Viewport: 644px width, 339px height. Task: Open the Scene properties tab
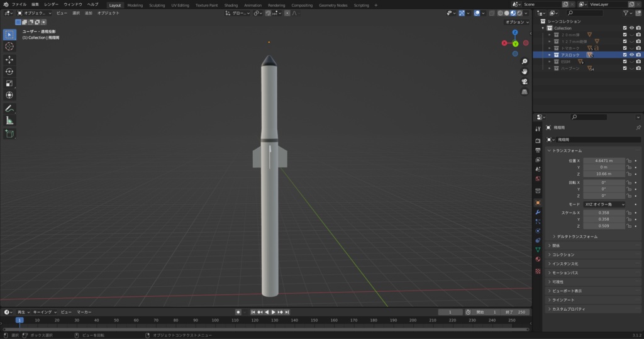[x=538, y=169]
